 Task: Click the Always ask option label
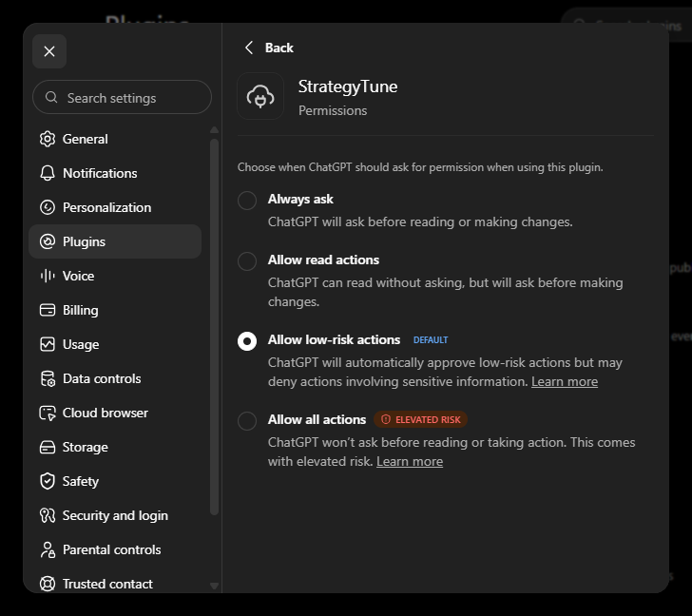point(300,199)
